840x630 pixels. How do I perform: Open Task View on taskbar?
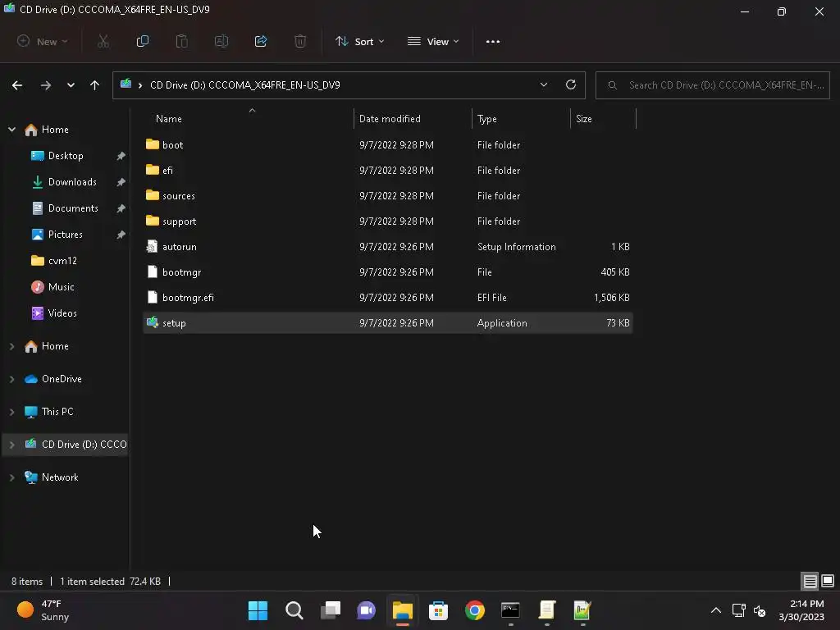click(330, 610)
